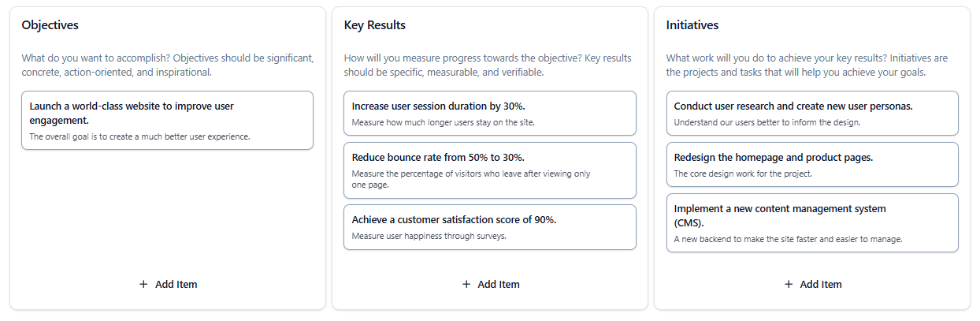Image resolution: width=980 pixels, height=321 pixels.
Task: Click the Key Results helper description text
Action: coord(488,65)
